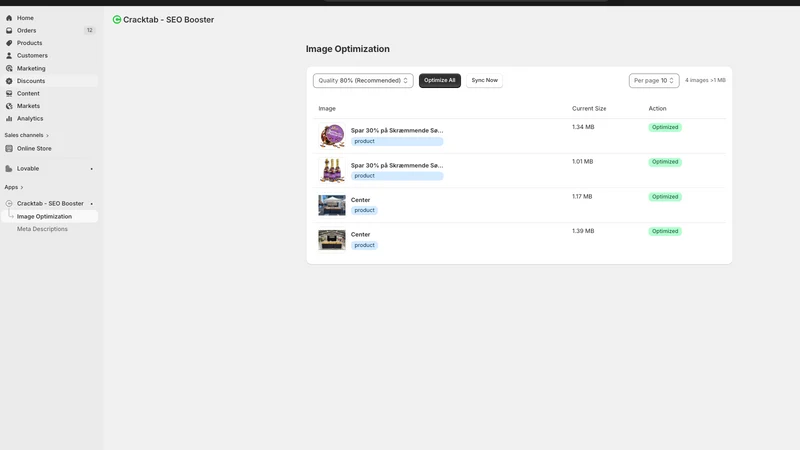Click the Analytics bar chart icon
This screenshot has height=450, width=800.
pyautogui.click(x=9, y=118)
